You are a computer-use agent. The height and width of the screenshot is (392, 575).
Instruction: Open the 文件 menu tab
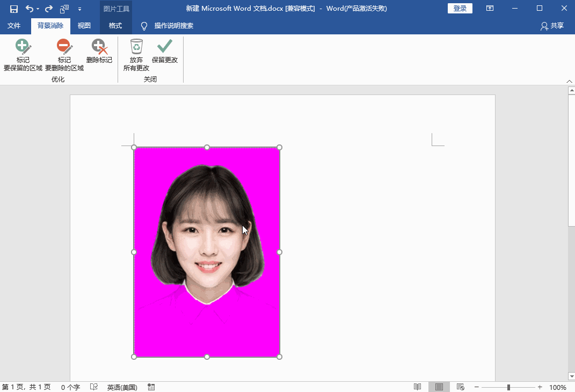(x=14, y=26)
